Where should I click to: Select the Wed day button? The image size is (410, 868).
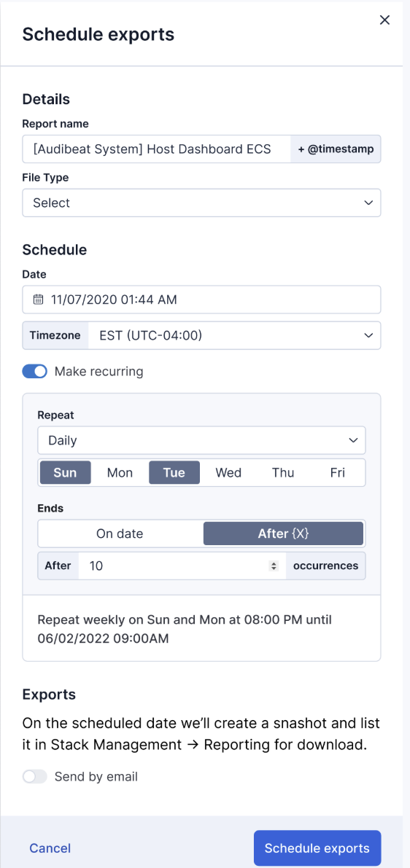tap(228, 473)
